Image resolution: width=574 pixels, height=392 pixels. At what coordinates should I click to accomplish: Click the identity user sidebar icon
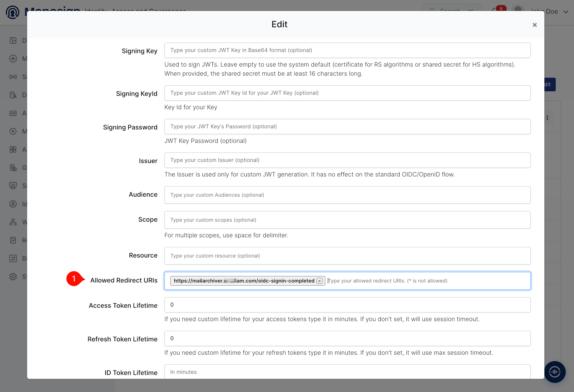[x=13, y=204]
